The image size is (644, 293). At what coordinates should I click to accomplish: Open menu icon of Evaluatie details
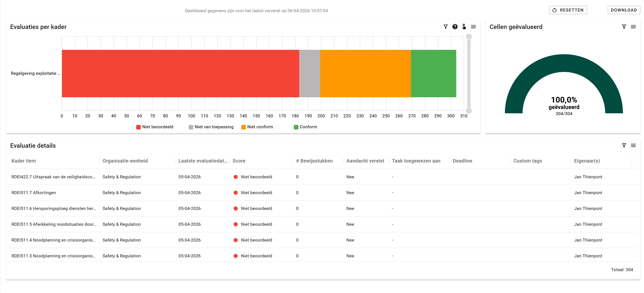(633, 145)
